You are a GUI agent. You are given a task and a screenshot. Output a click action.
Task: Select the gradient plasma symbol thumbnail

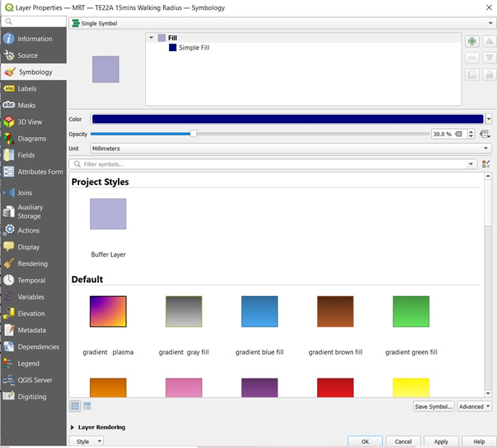click(108, 312)
